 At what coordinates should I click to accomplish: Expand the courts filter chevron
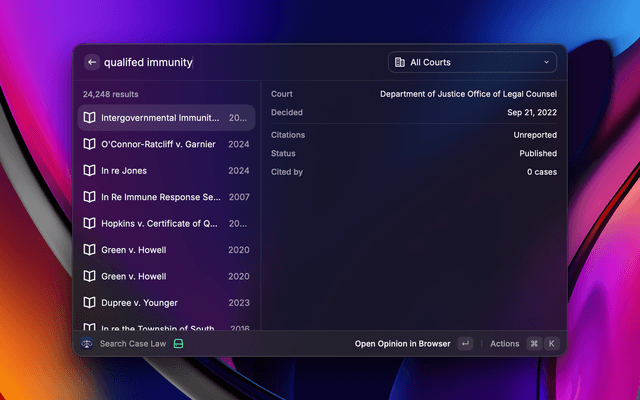pyautogui.click(x=547, y=62)
